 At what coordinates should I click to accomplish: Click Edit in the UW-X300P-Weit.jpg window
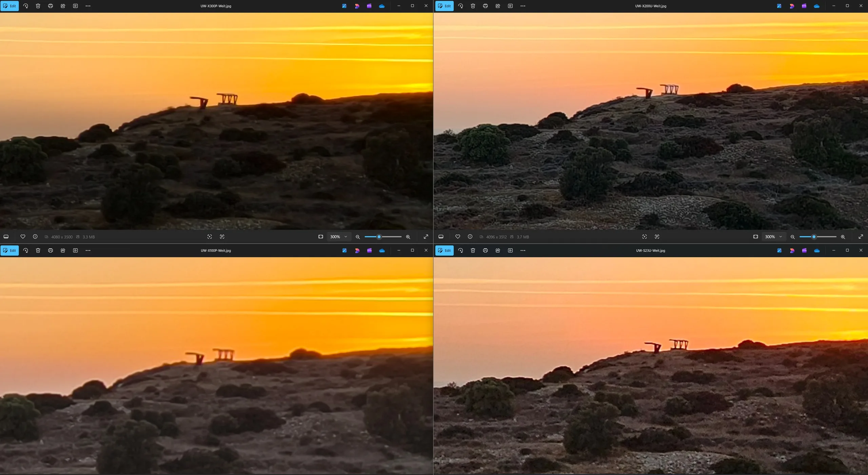[x=9, y=6]
